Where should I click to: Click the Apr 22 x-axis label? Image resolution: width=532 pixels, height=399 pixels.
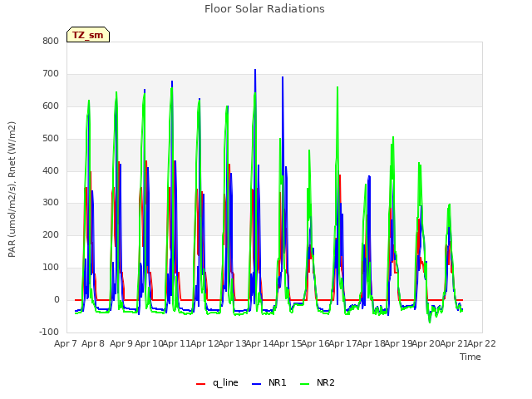pos(481,343)
